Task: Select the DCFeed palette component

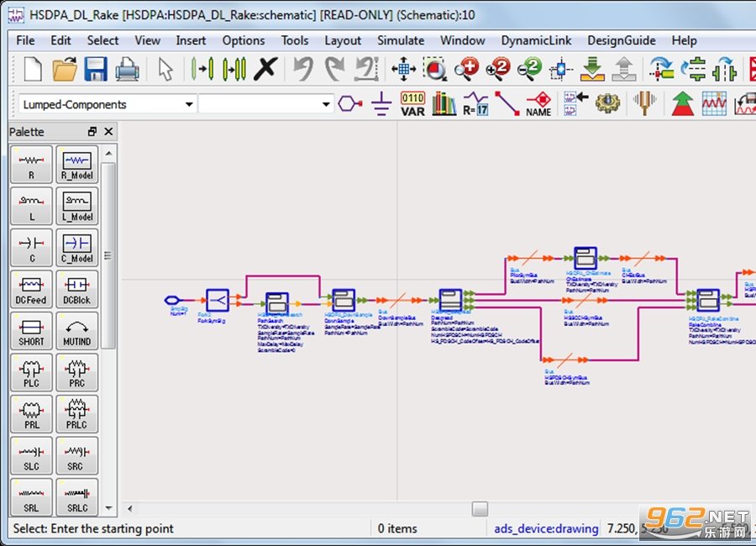Action: click(x=31, y=289)
